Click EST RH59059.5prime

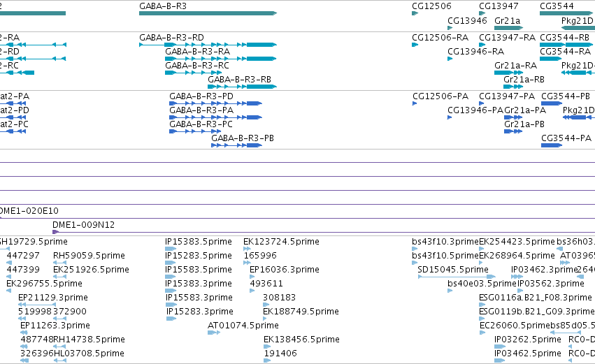click(89, 256)
